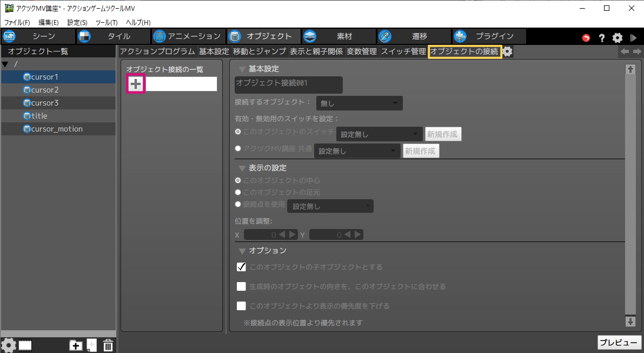Image resolution: width=644 pixels, height=353 pixels.
Task: Select cursor_motion in the object list
Action: point(57,129)
